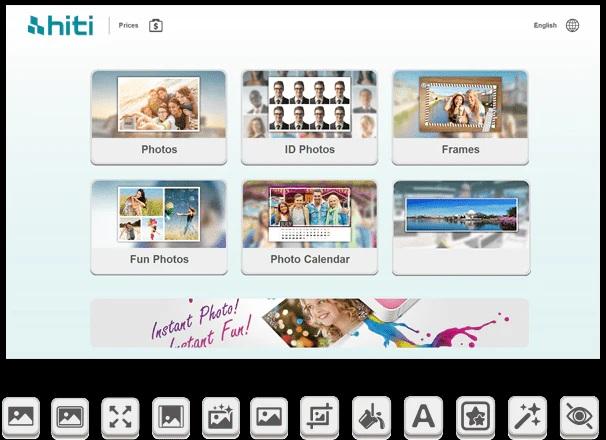Viewport: 606px width, 440px height.
Task: Select the magic wand icon
Action: point(527,417)
